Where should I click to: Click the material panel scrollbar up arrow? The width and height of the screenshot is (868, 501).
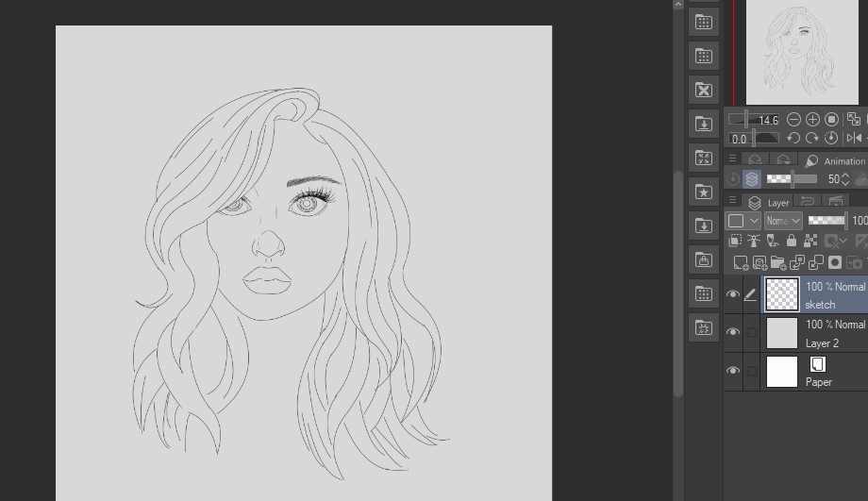678,5
